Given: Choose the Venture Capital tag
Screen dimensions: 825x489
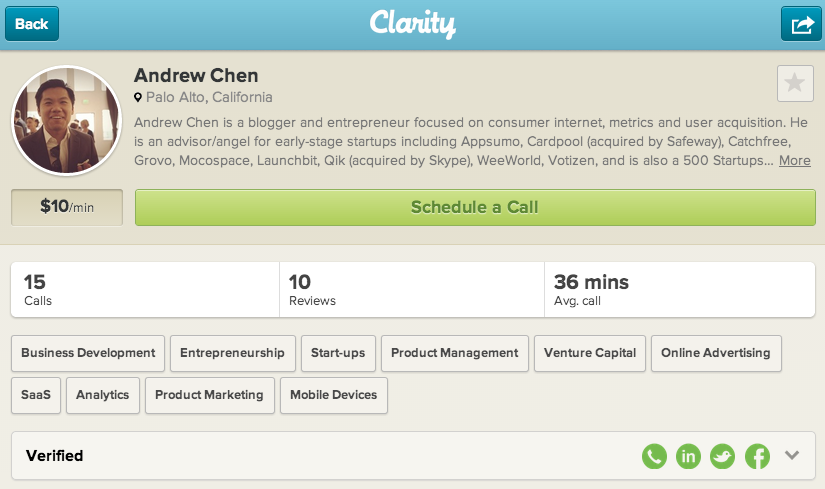Looking at the screenshot, I should [x=590, y=353].
